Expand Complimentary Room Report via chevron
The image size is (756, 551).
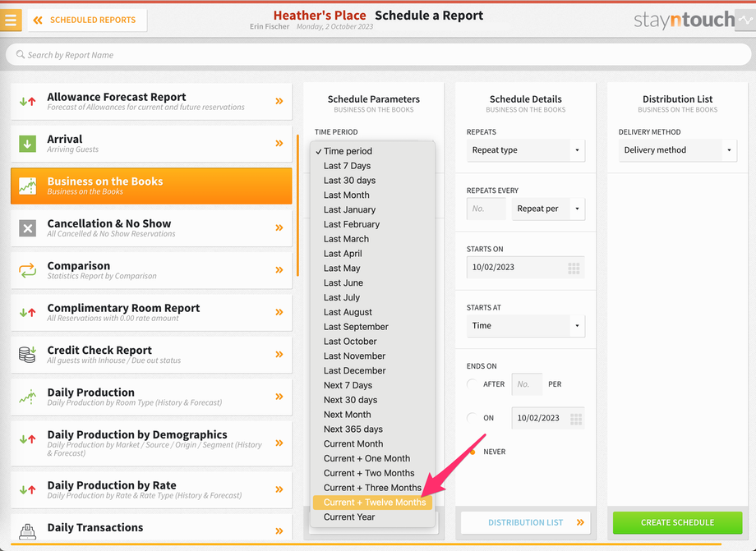[279, 312]
